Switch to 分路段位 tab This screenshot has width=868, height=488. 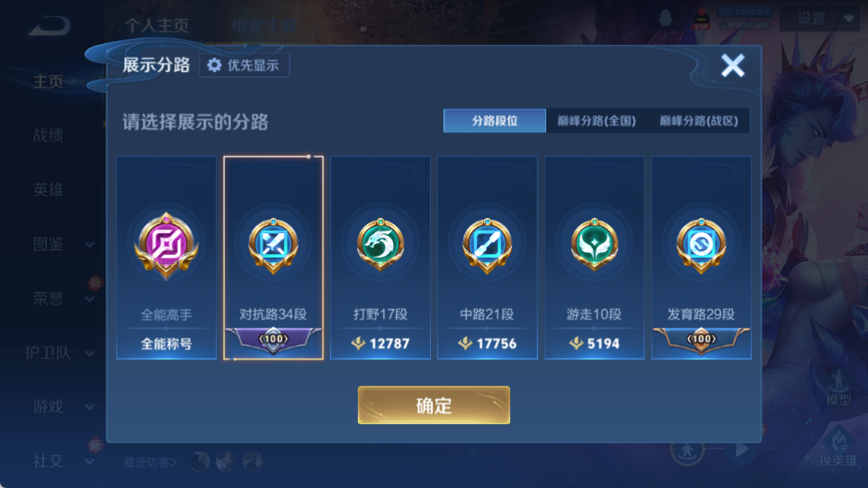coord(495,121)
